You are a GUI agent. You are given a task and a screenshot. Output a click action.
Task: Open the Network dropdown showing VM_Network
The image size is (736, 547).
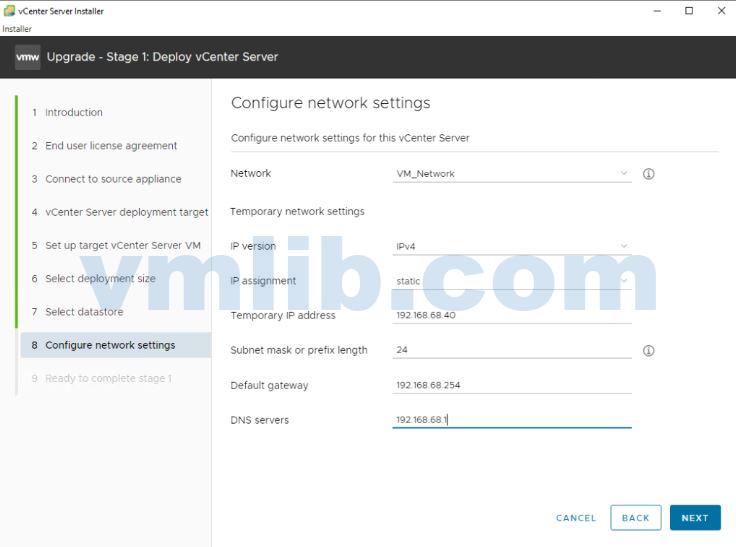(512, 174)
